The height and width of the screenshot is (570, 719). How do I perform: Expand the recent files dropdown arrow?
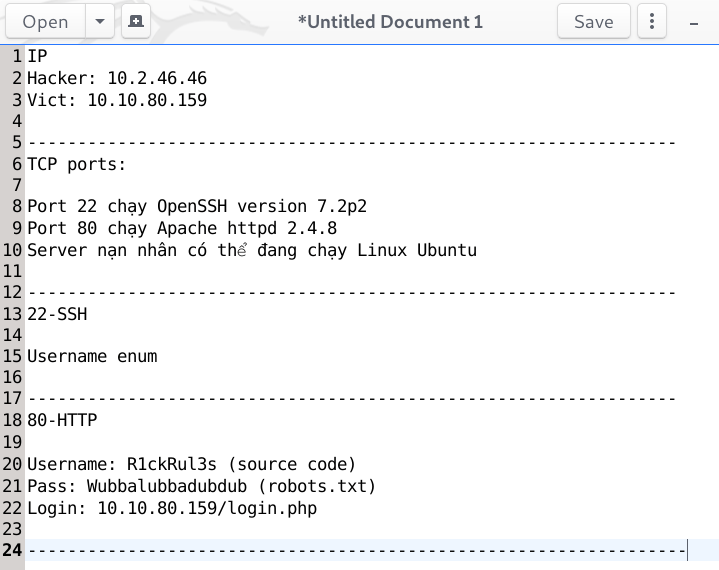click(99, 21)
